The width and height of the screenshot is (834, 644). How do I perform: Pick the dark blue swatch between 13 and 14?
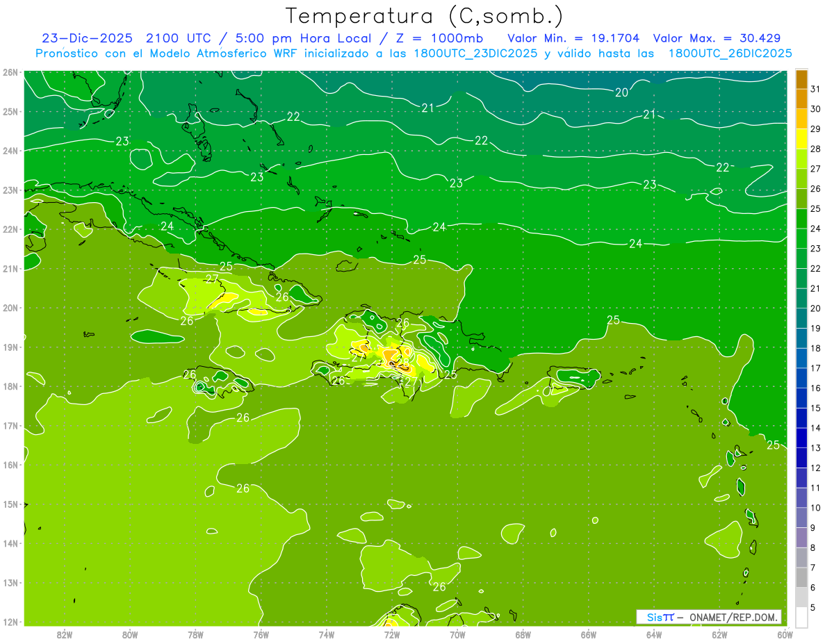tap(801, 438)
